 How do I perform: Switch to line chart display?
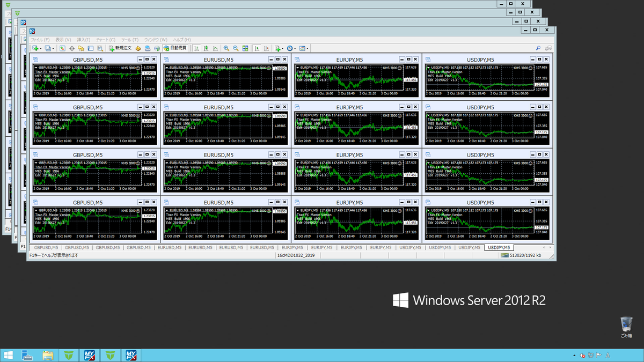click(215, 48)
